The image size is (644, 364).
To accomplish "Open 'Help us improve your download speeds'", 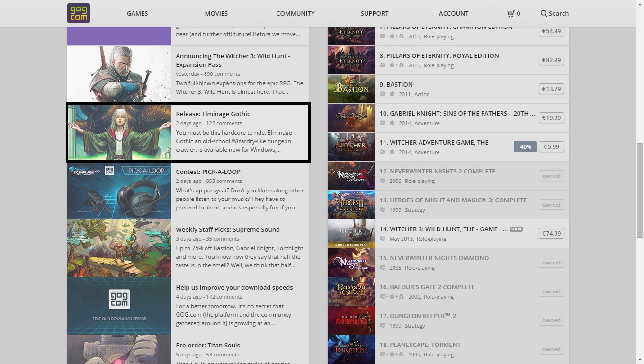I will (234, 287).
